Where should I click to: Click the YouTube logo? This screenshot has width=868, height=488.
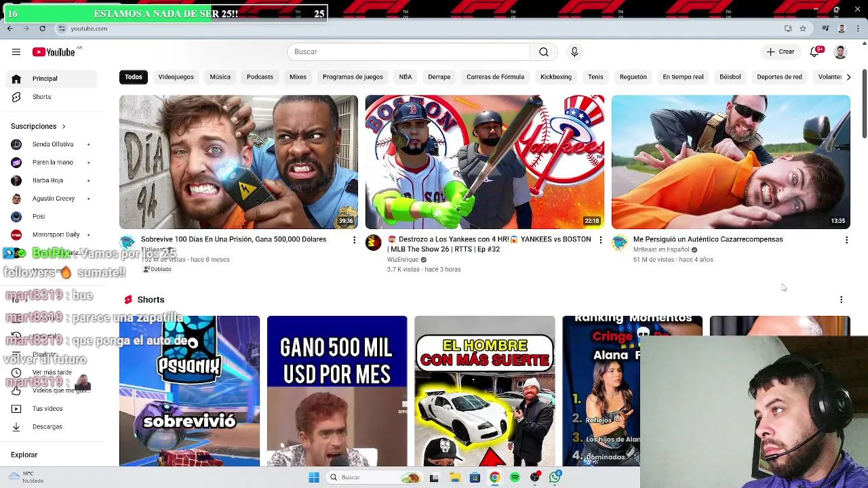(x=54, y=52)
